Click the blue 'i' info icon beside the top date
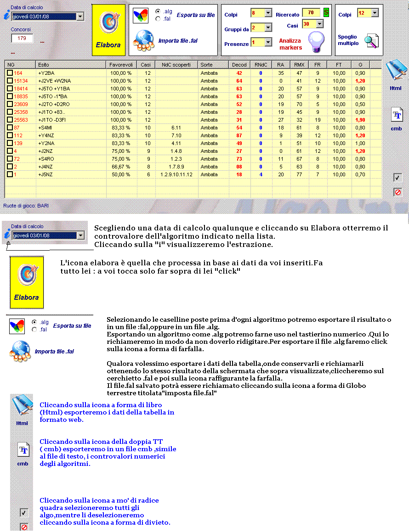The image size is (409, 532). 7,14
